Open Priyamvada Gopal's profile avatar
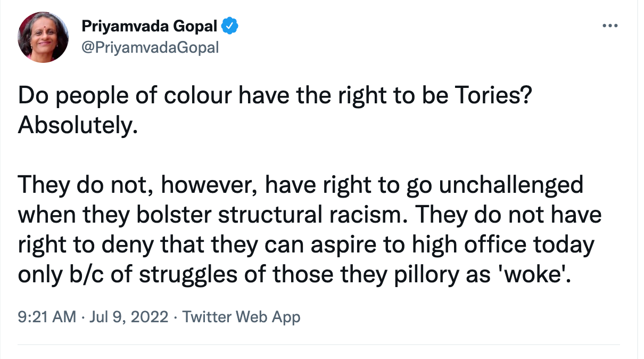 (43, 37)
